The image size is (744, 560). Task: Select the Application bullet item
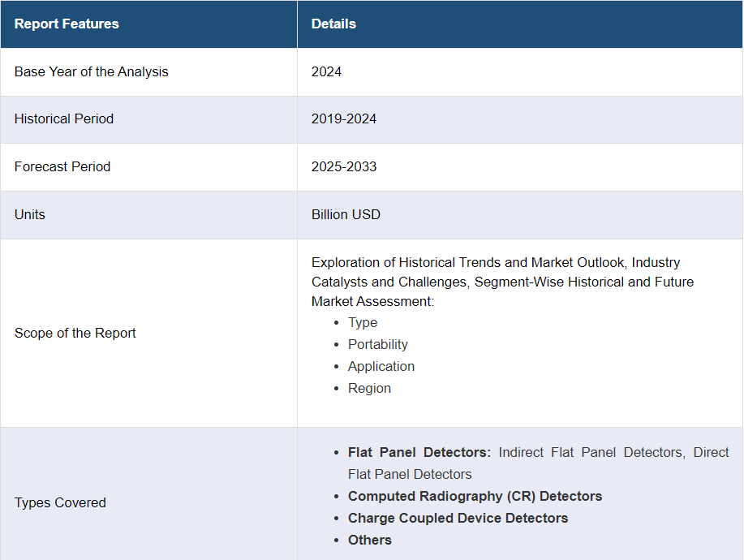click(381, 366)
